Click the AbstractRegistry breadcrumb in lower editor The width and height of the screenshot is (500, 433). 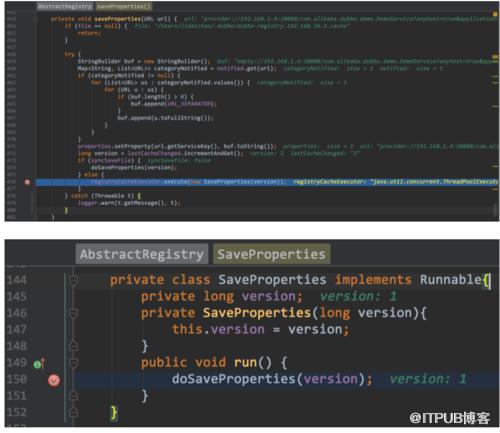click(x=142, y=254)
